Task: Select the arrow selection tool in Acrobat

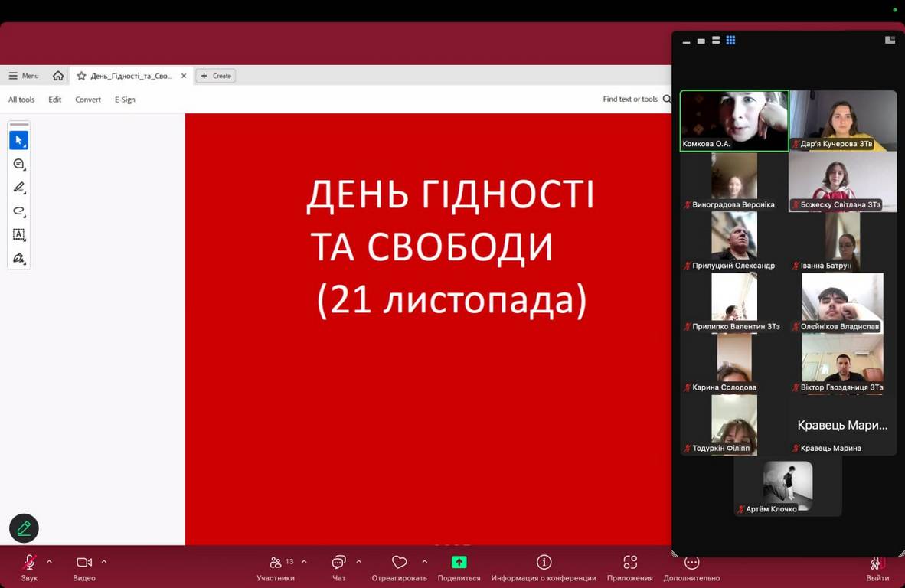Action: point(19,140)
